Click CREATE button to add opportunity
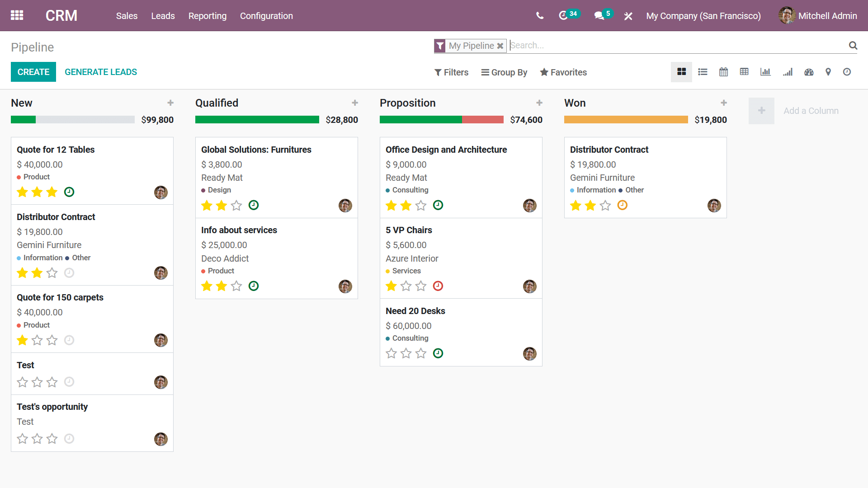Screen dimensions: 868x488 pos(33,72)
